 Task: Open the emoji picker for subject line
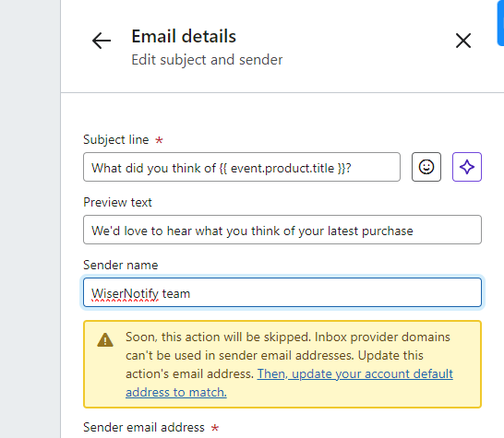[426, 167]
